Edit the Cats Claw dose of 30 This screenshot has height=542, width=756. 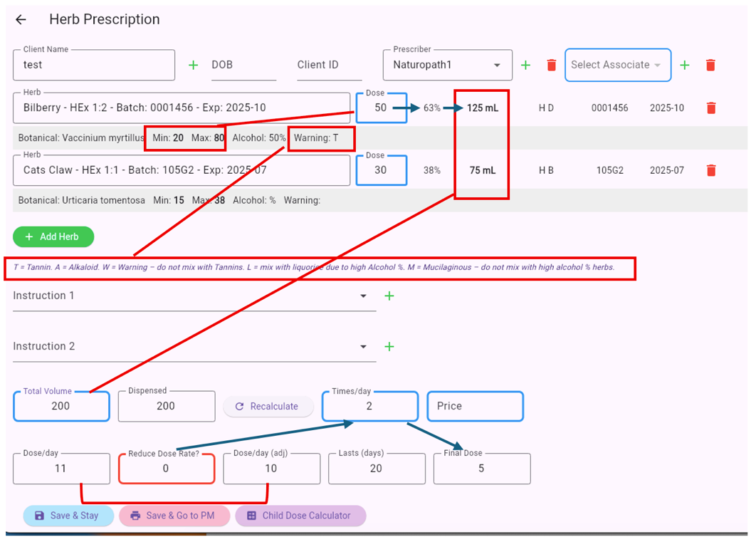pos(382,170)
